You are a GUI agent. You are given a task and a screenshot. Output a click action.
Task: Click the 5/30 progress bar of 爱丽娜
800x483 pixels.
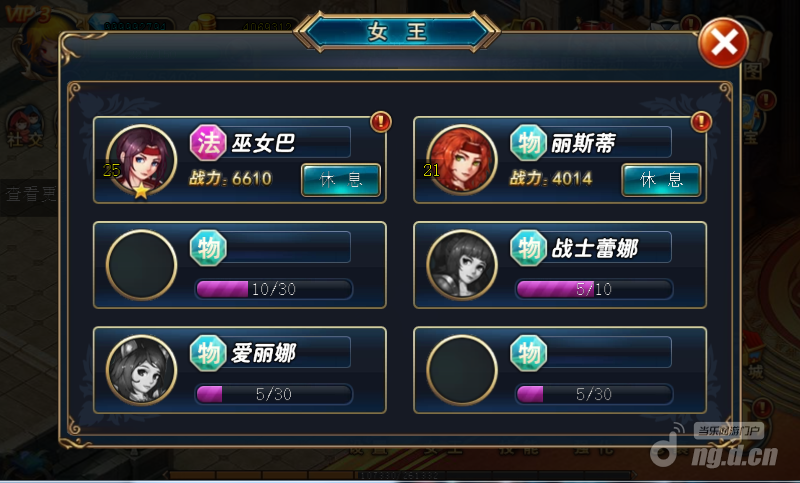point(274,394)
